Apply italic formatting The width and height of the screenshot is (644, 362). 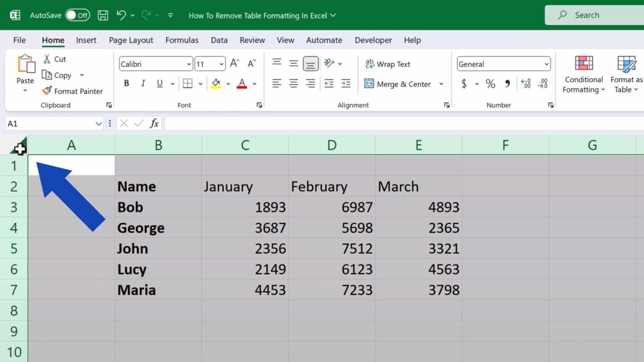coord(143,83)
